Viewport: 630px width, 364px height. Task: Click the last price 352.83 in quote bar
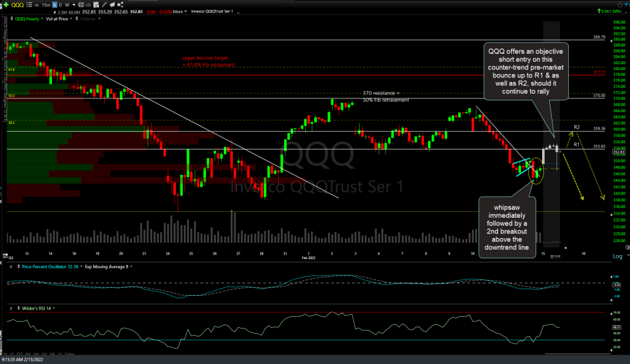[136, 12]
